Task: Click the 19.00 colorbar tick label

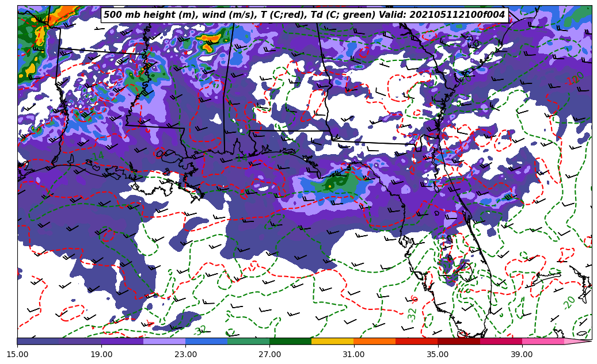Action: click(101, 354)
